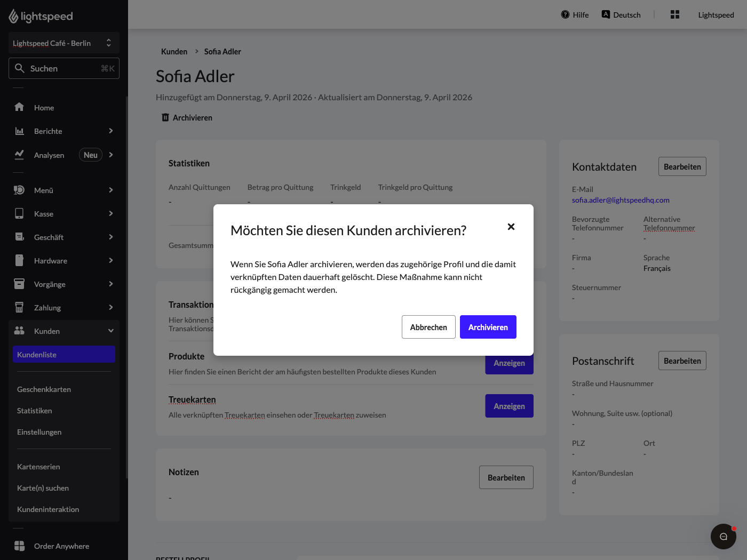Viewport: 747px width, 560px height.
Task: Open Kundeninteraktion in the sidebar
Action: [x=48, y=509]
